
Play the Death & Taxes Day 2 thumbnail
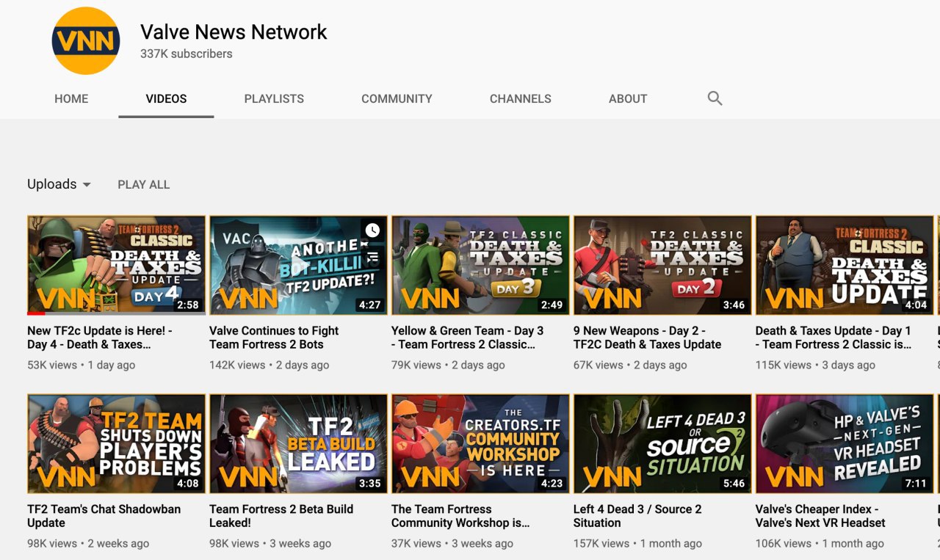662,265
